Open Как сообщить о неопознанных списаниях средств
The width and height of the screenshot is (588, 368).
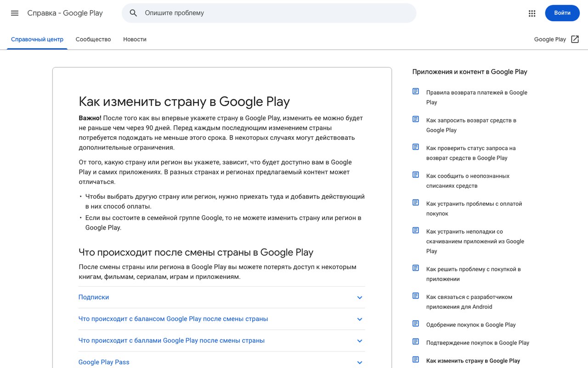468,181
